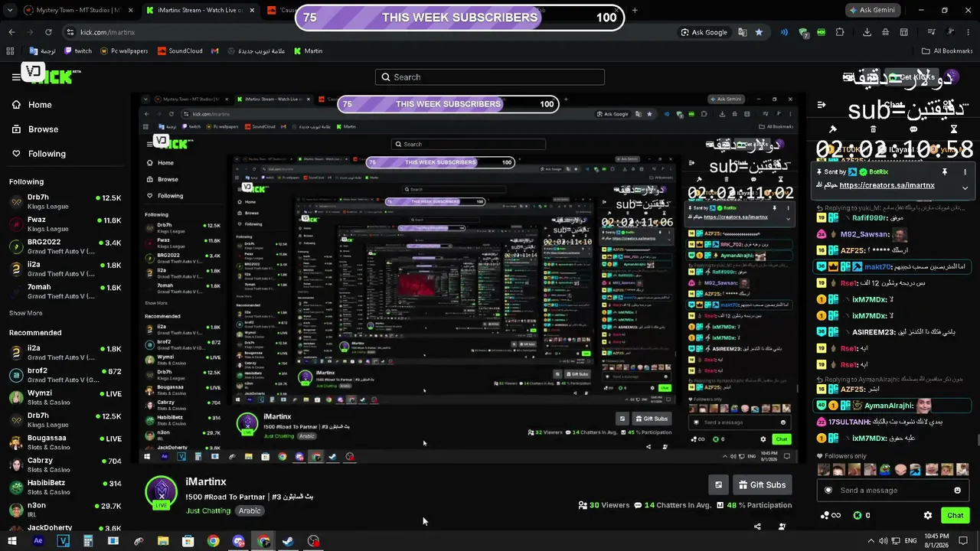
Task: Open 7omah's channel in the Following list
Action: tap(65, 292)
